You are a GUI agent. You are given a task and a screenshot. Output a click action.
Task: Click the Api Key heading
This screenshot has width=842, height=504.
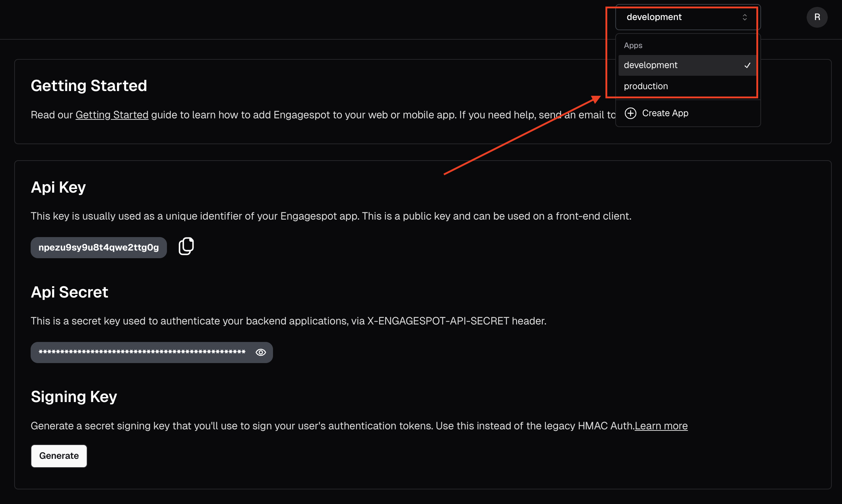click(x=58, y=188)
